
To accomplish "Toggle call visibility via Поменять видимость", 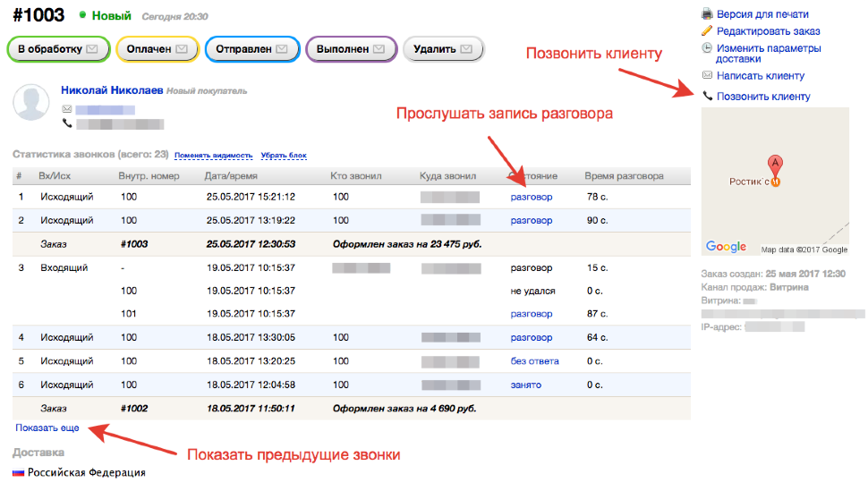I will (x=213, y=156).
